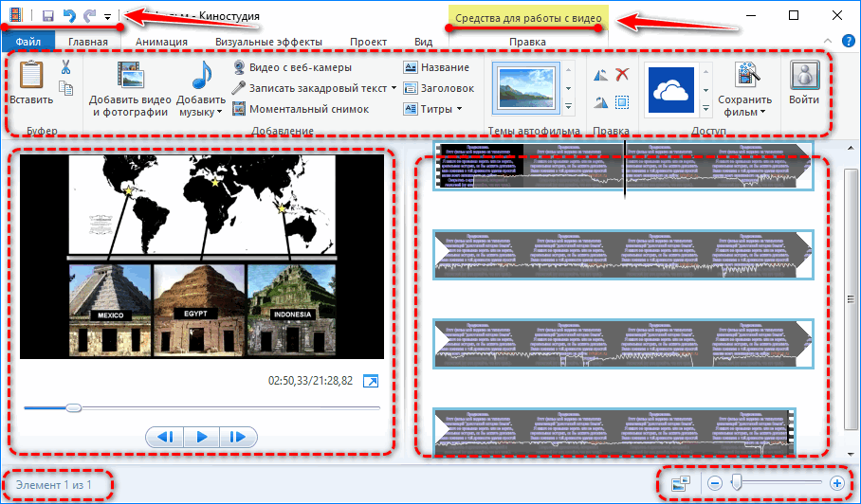Viewport: 861px width, 504px height.
Task: Toggle thumbnail size view icon in status bar
Action: point(680,483)
